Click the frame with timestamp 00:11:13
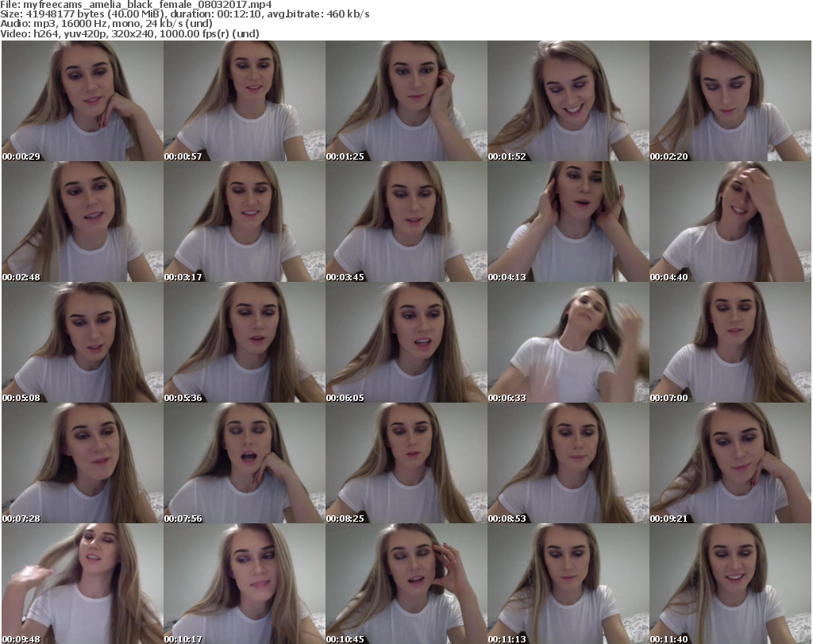 click(x=568, y=584)
